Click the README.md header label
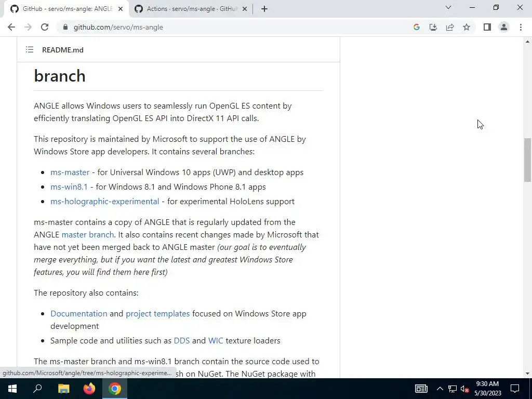 click(63, 50)
